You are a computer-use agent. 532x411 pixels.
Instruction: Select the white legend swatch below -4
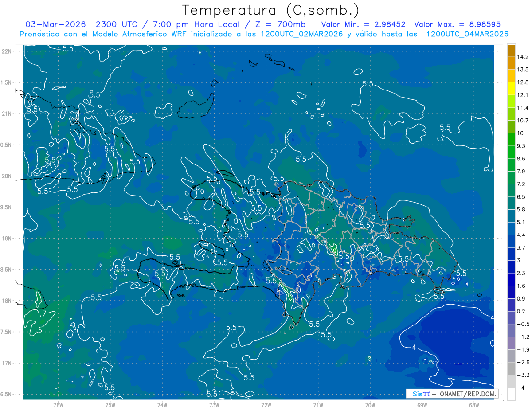[511, 394]
